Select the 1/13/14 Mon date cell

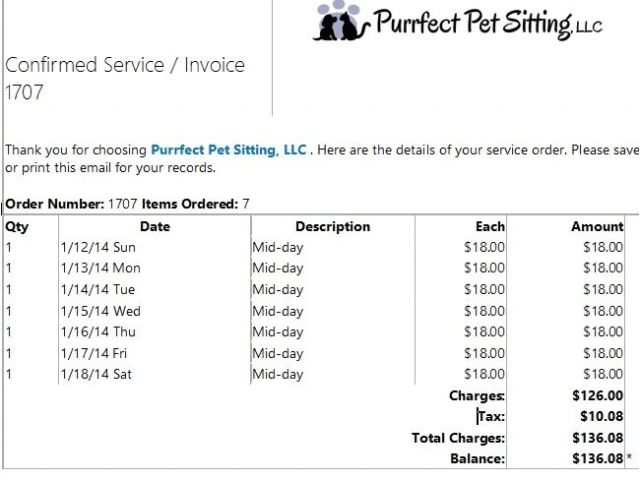click(x=100, y=268)
